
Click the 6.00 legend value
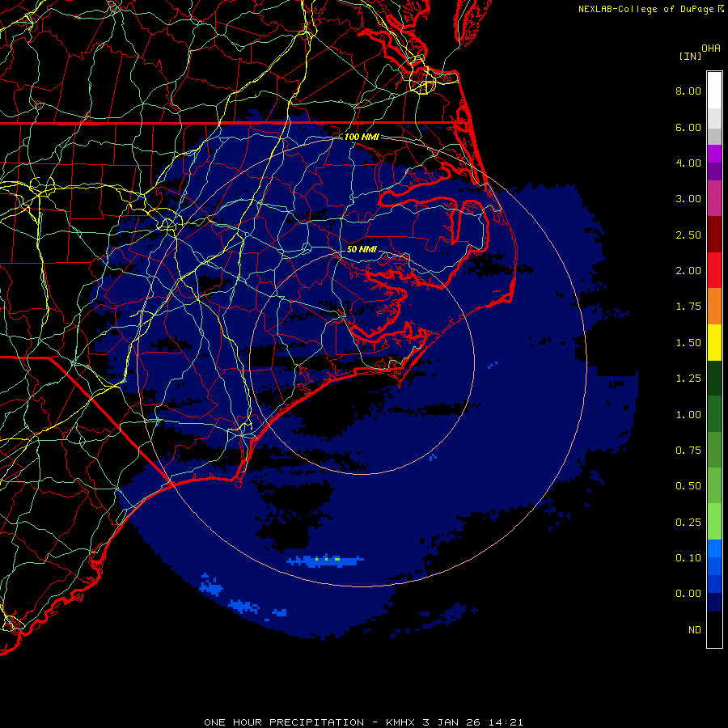[688, 127]
